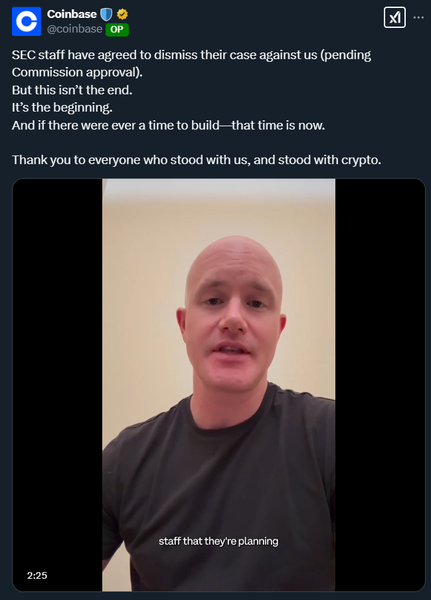Viewport: 431px width, 600px height.
Task: Open the Coinbase display name link
Action: tap(72, 14)
